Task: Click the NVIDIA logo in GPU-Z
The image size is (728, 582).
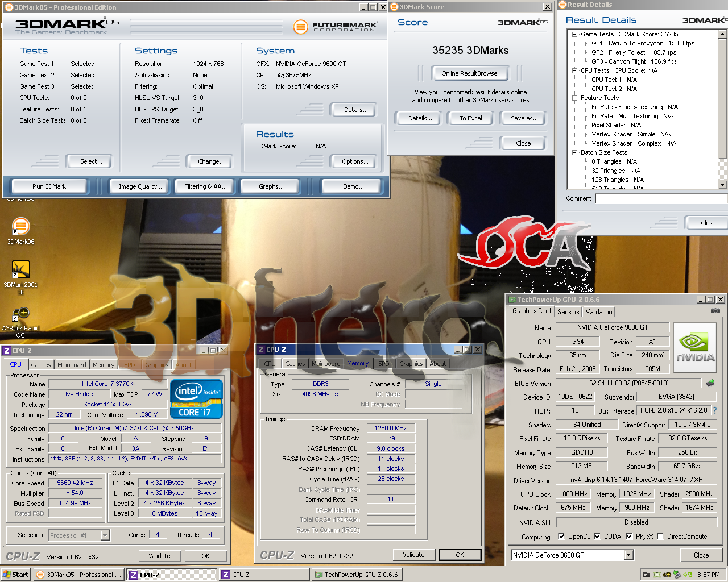Action: click(x=694, y=348)
